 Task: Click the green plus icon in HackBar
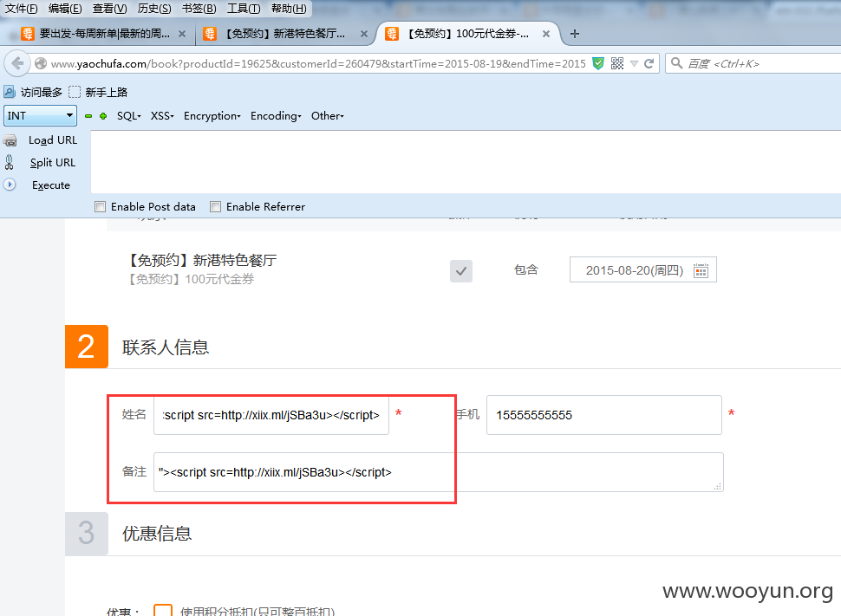103,116
